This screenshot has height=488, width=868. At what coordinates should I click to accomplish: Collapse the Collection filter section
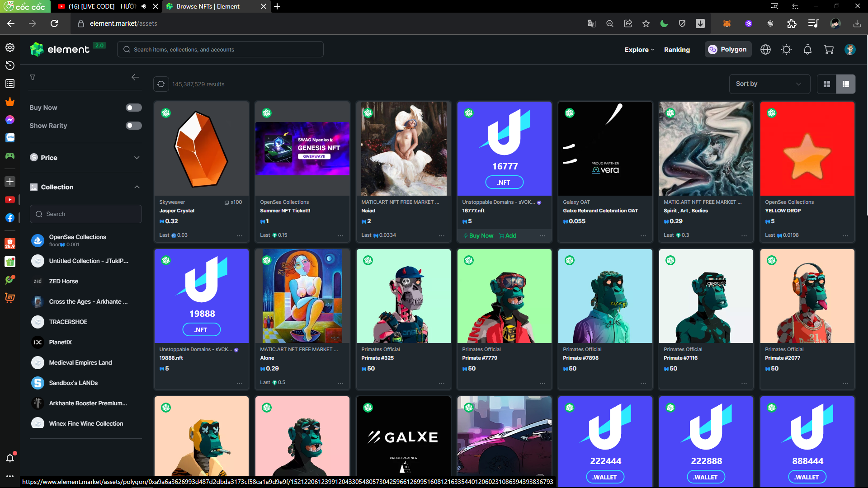coord(85,187)
